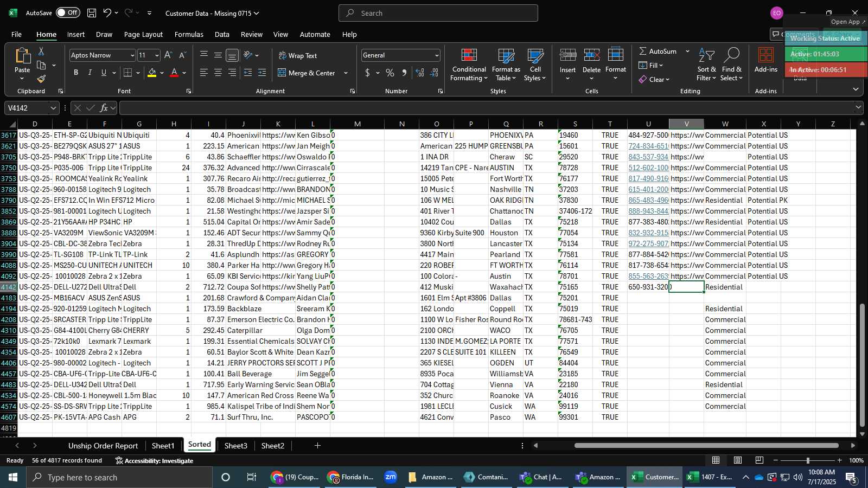
Task: Open the Font name dropdown
Action: pyautogui.click(x=132, y=55)
